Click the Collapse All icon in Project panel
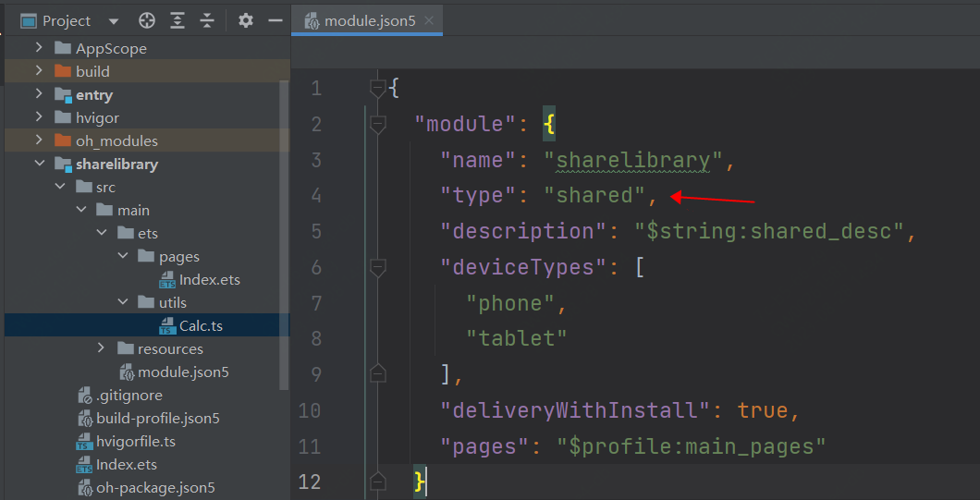Image resolution: width=980 pixels, height=500 pixels. [207, 20]
